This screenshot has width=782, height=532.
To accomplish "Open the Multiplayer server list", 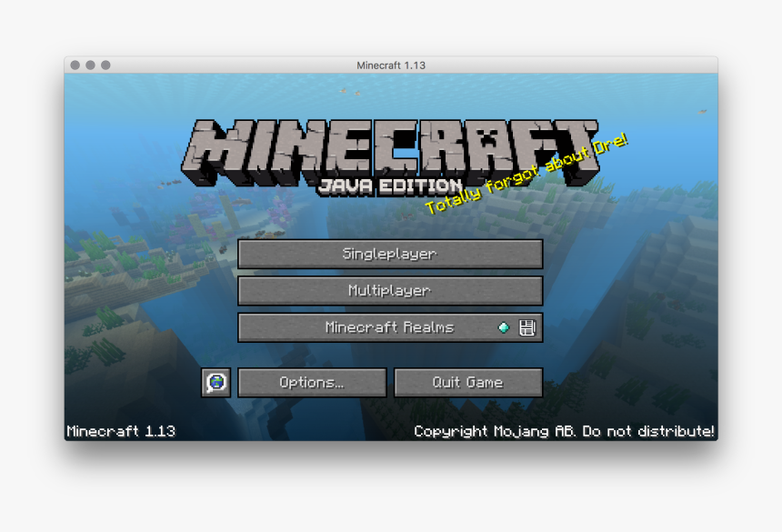I will [390, 291].
